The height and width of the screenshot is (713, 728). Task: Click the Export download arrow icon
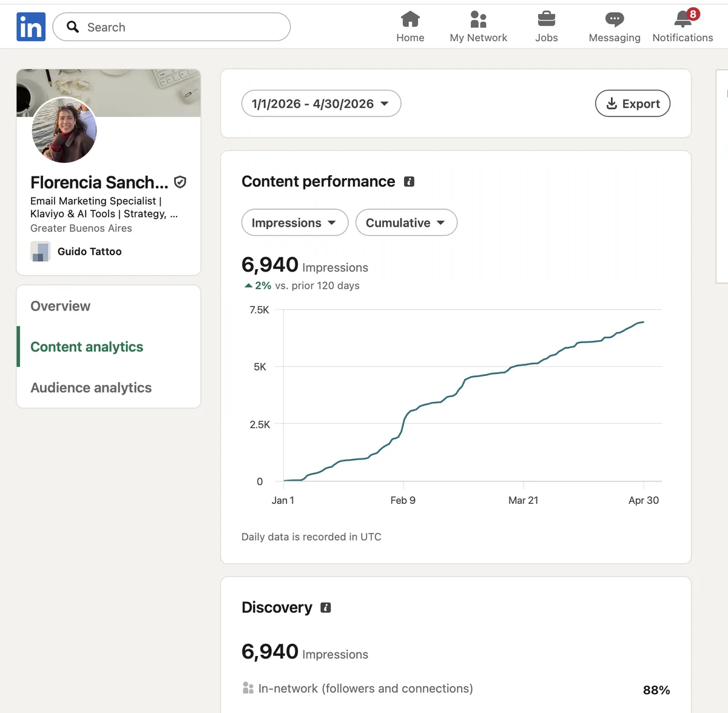[612, 104]
